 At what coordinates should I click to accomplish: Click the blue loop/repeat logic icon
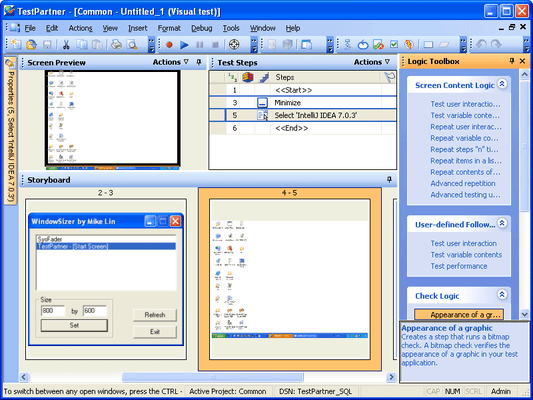coord(363,45)
